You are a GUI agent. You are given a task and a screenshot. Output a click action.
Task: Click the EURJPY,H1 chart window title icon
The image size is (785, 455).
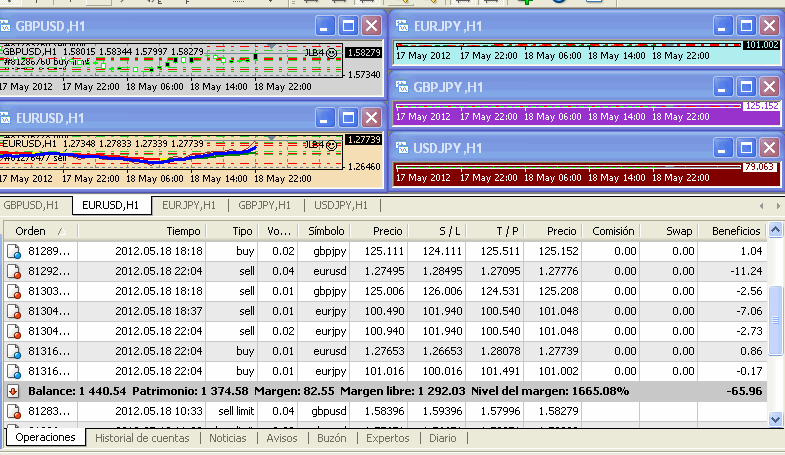click(x=401, y=25)
